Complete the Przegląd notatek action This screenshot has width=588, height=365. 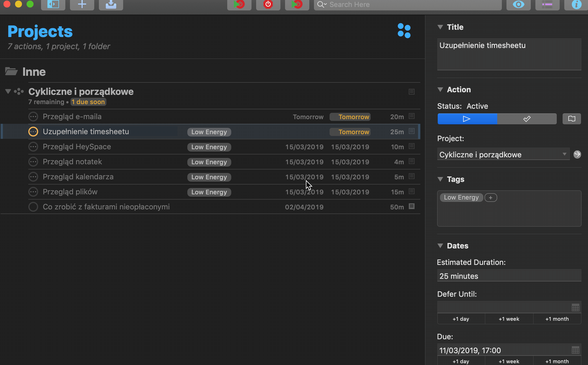[33, 162]
